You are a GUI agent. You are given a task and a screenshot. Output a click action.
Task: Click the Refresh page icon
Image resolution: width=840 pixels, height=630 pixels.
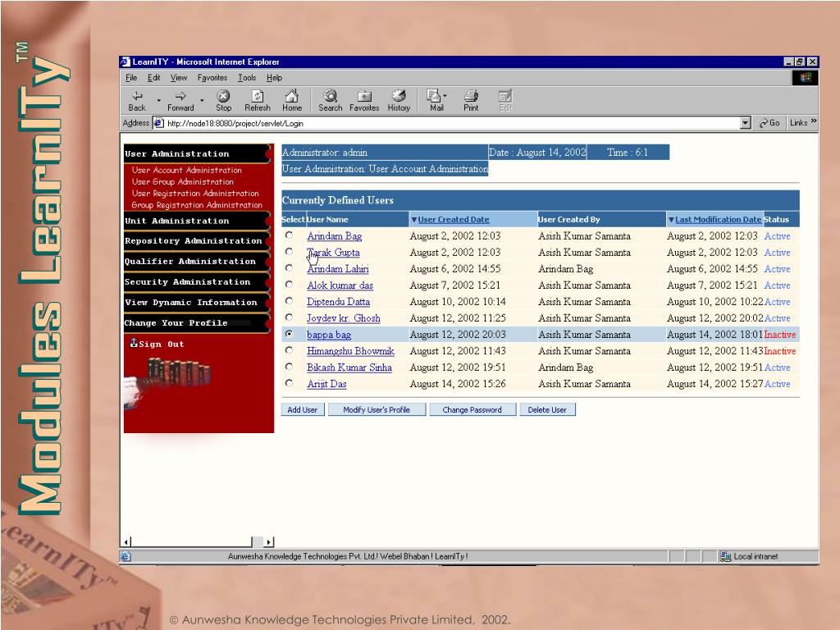pyautogui.click(x=257, y=96)
